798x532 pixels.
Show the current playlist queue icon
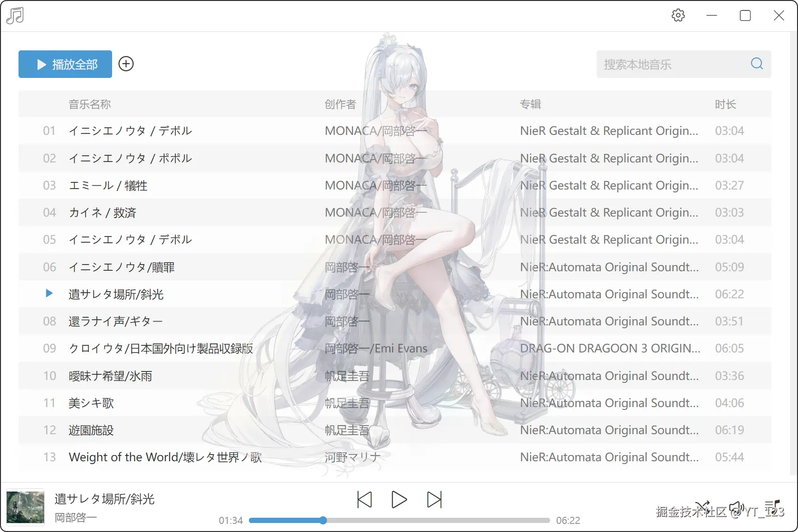pos(772,507)
